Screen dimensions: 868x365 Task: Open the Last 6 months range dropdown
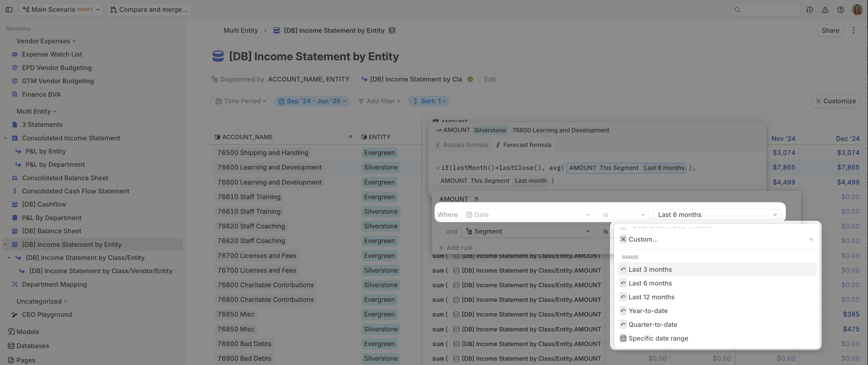pos(716,214)
